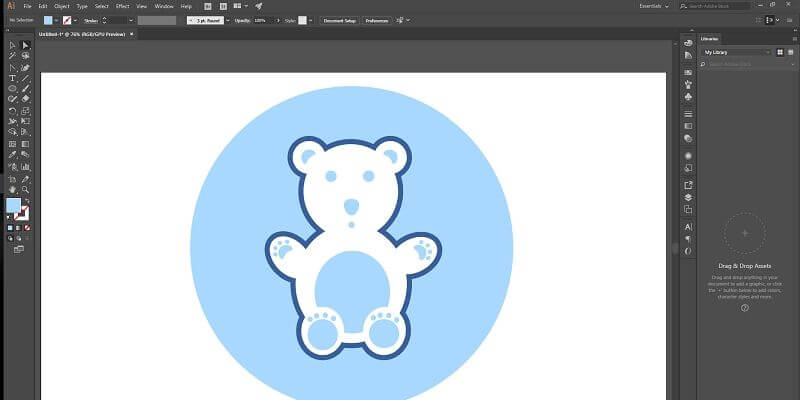Open the Window menu
The image size is (800, 400).
coord(164,6)
